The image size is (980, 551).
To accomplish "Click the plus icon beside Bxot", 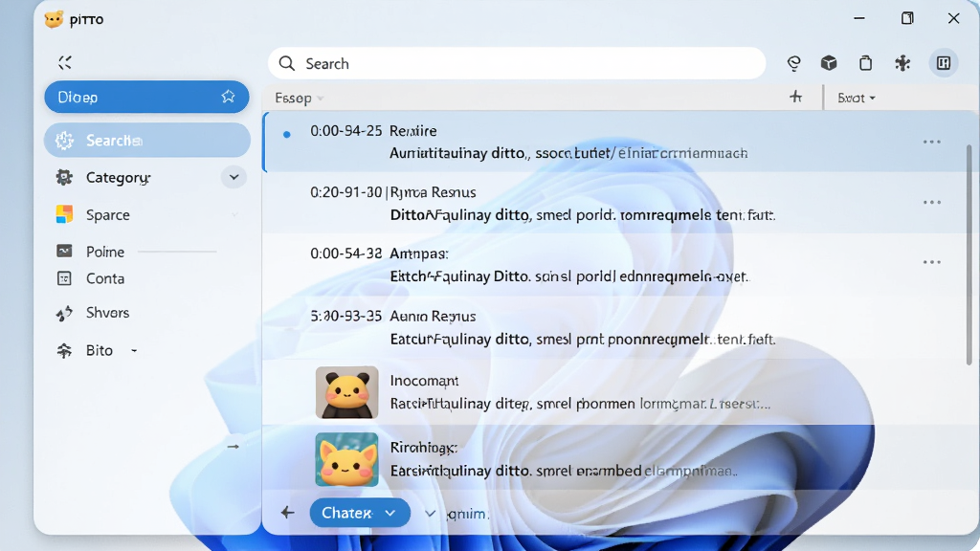I will tap(795, 97).
